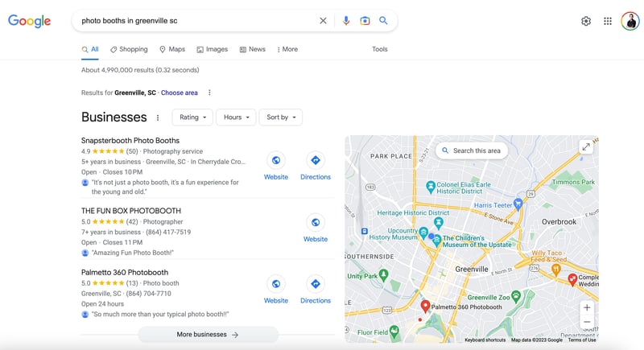Click the Upcountry History Museum marker
Screen dimensions: 644x350
423,233
